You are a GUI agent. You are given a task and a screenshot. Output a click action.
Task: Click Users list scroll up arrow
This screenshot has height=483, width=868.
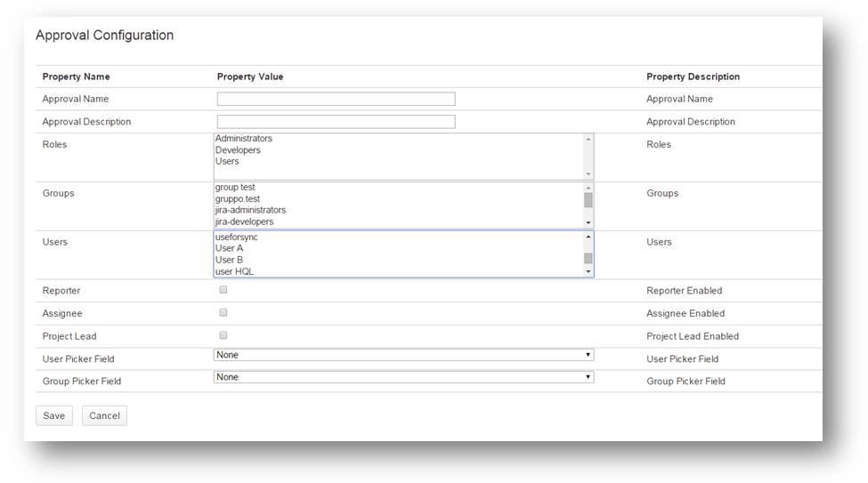point(588,237)
